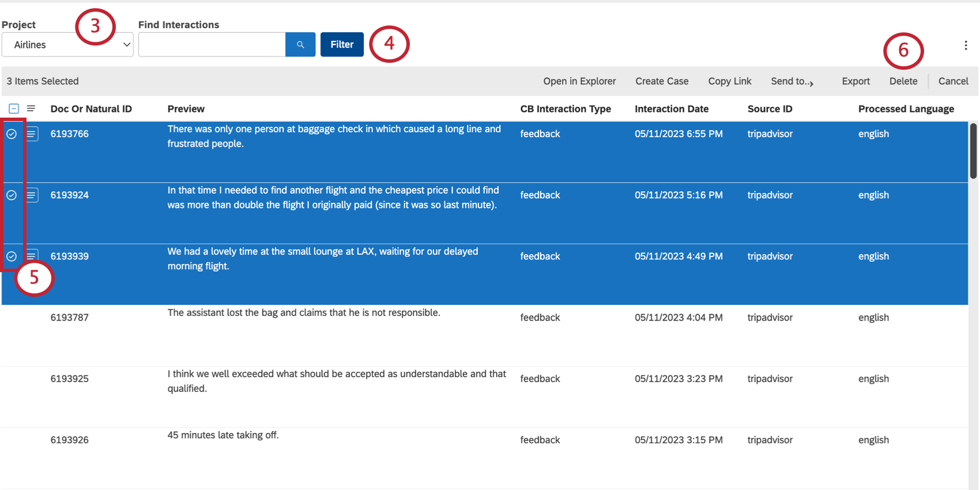Select Create Case from the action bar

[661, 81]
